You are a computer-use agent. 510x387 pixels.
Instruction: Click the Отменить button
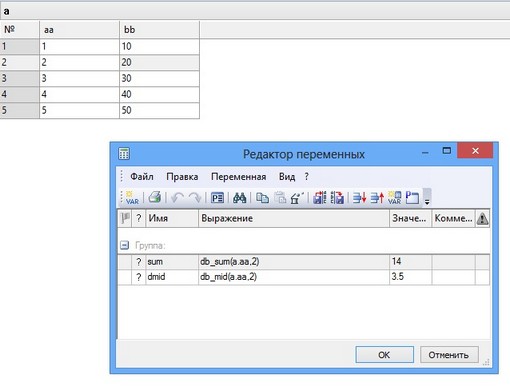point(449,355)
